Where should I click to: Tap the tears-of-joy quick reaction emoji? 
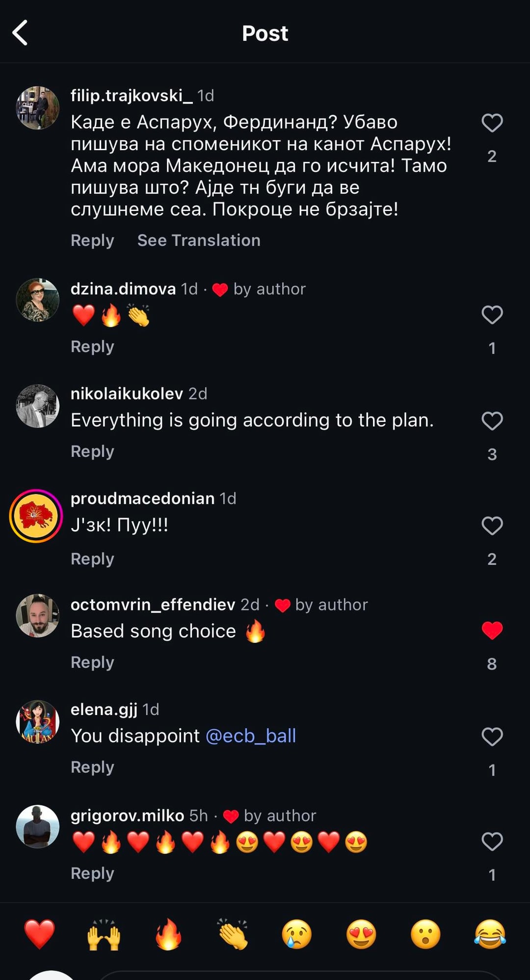point(490,934)
